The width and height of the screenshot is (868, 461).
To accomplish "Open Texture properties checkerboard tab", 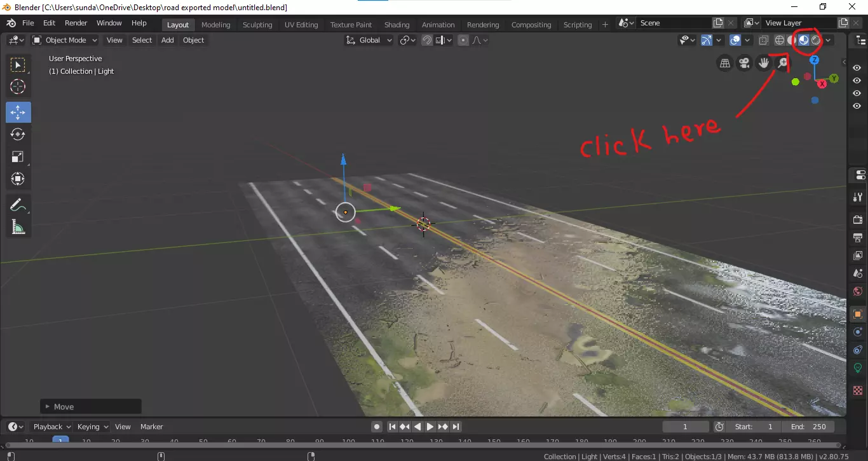I will [858, 390].
